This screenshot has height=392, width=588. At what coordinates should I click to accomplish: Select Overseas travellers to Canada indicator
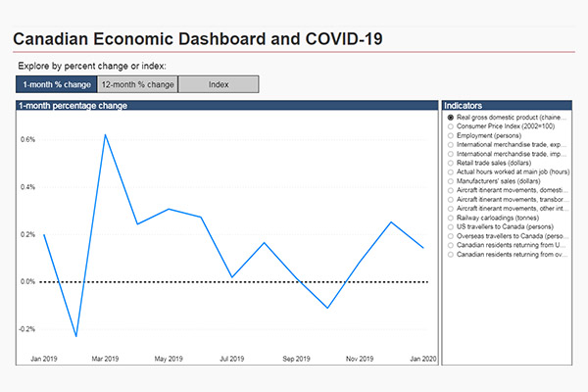[451, 236]
